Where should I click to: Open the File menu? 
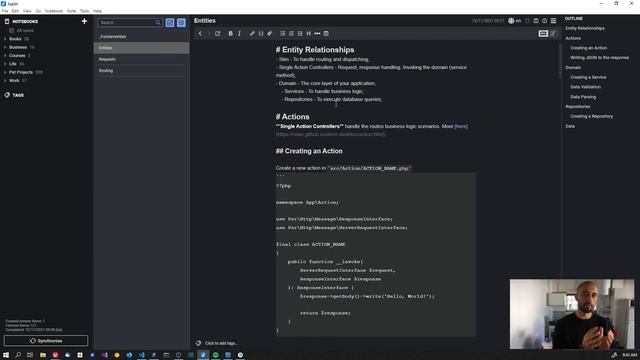[5, 11]
